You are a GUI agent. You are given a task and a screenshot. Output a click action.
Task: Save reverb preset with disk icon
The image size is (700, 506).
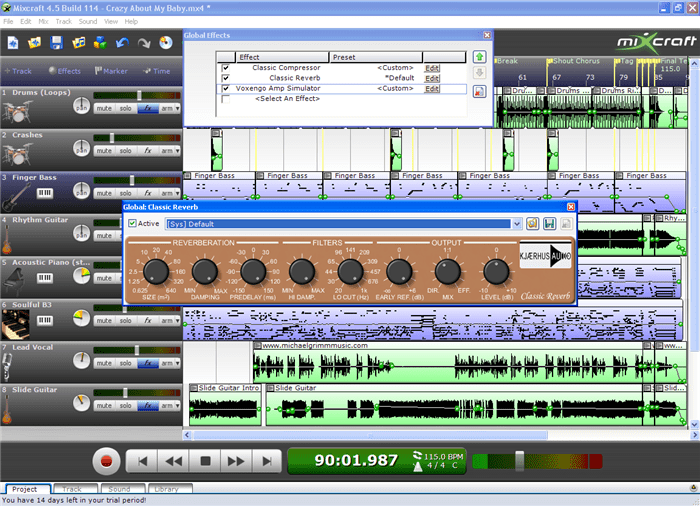[x=550, y=224]
